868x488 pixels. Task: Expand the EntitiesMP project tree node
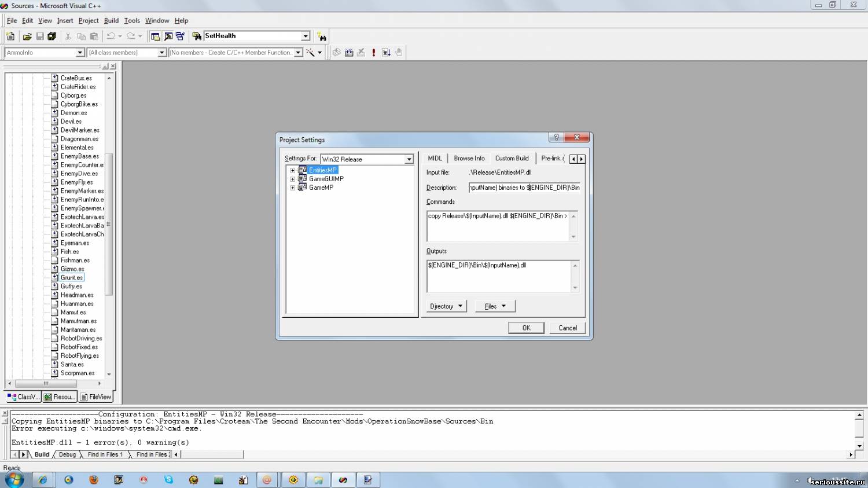293,170
